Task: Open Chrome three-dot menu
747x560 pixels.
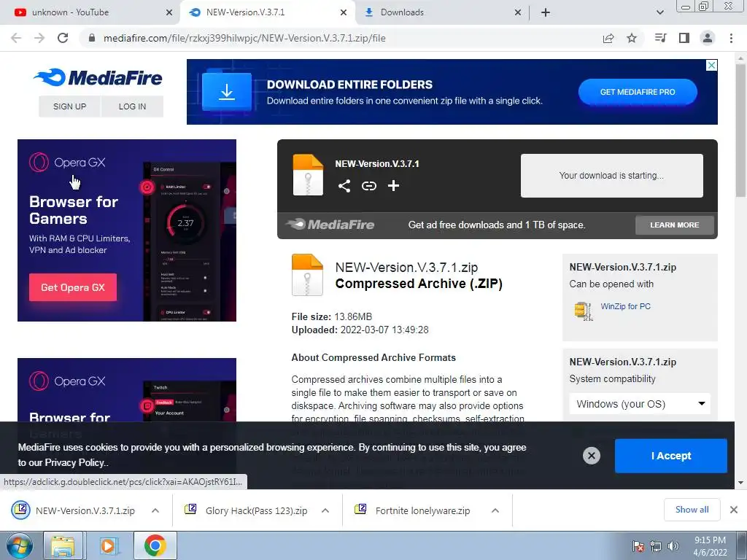Action: (731, 38)
